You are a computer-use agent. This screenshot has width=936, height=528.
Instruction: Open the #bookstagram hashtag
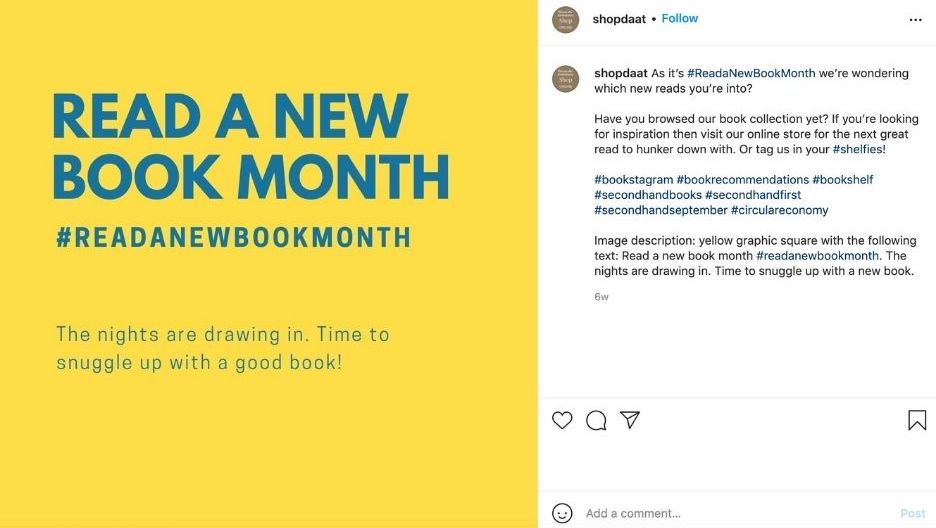(633, 180)
